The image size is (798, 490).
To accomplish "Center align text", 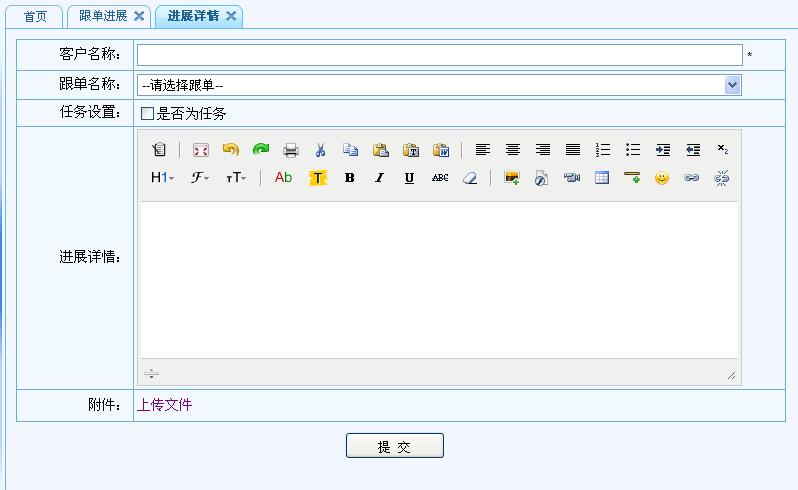I will (512, 150).
